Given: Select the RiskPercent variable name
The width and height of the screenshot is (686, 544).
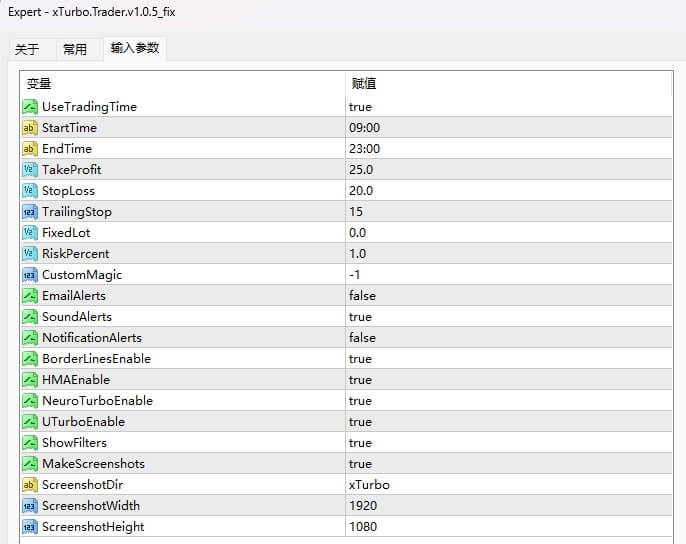Looking at the screenshot, I should [76, 254].
